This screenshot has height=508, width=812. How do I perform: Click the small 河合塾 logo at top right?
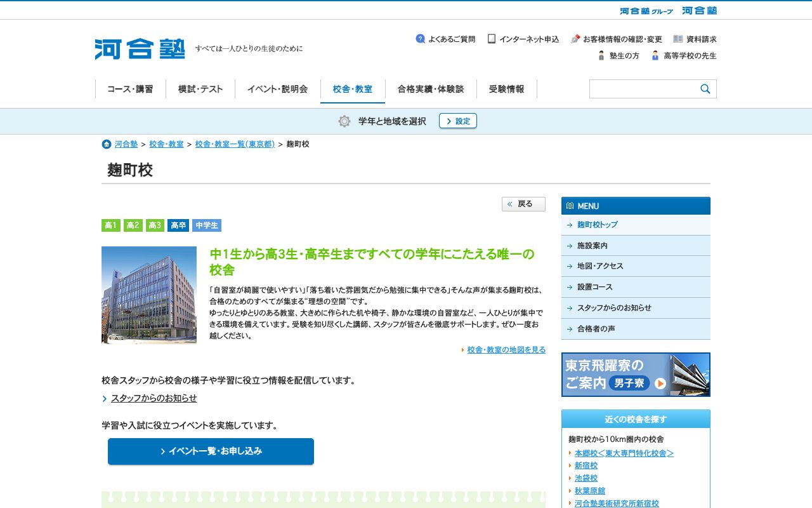coord(699,10)
